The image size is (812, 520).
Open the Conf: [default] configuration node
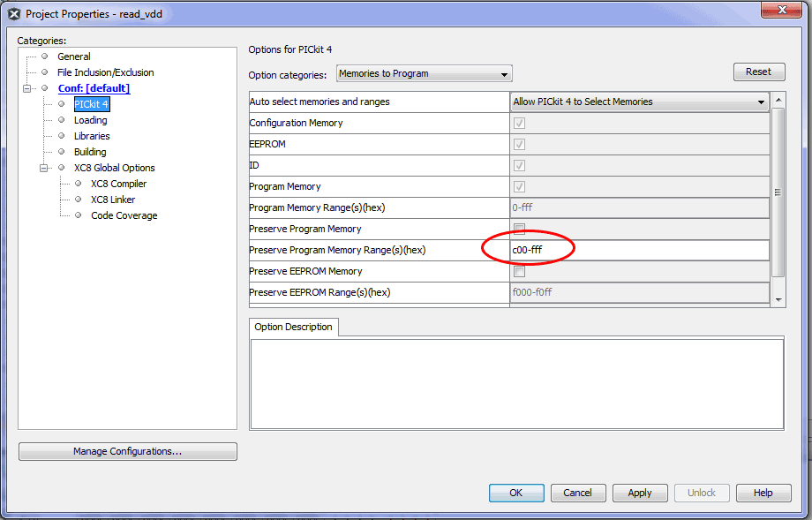[x=94, y=88]
